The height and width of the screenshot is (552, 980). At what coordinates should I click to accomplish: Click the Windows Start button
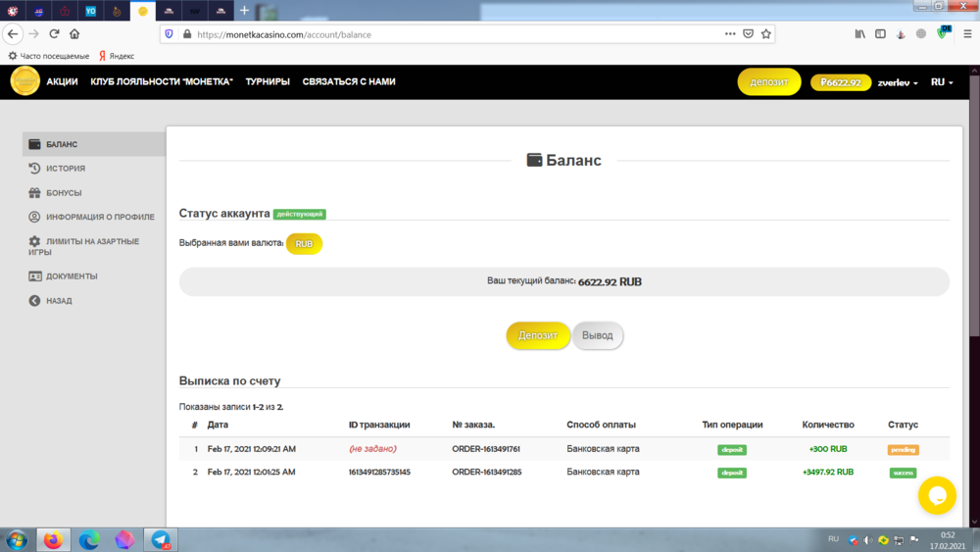[x=17, y=539]
